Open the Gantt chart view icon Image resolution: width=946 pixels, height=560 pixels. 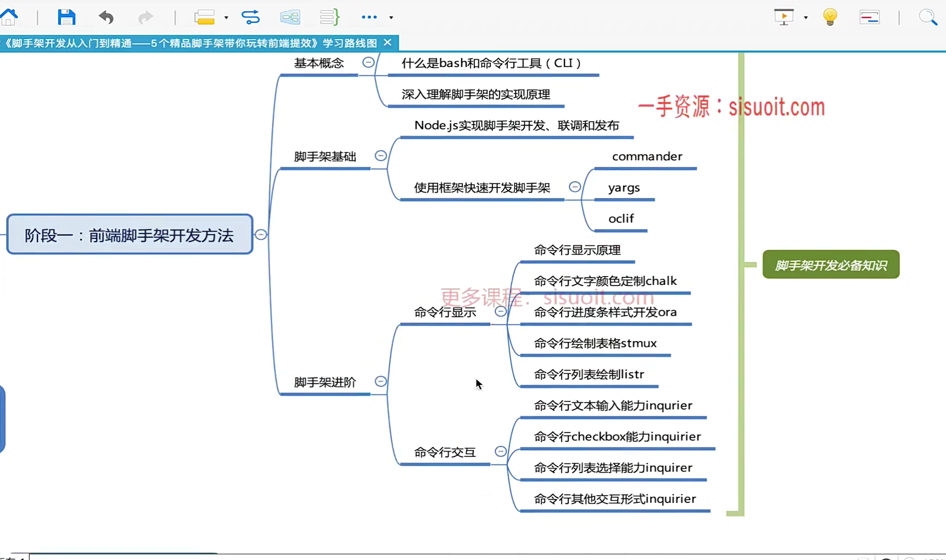coord(870,17)
